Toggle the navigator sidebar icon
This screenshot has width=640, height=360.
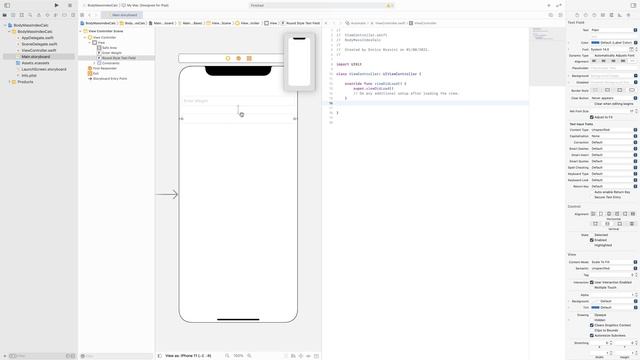(x=7, y=5)
